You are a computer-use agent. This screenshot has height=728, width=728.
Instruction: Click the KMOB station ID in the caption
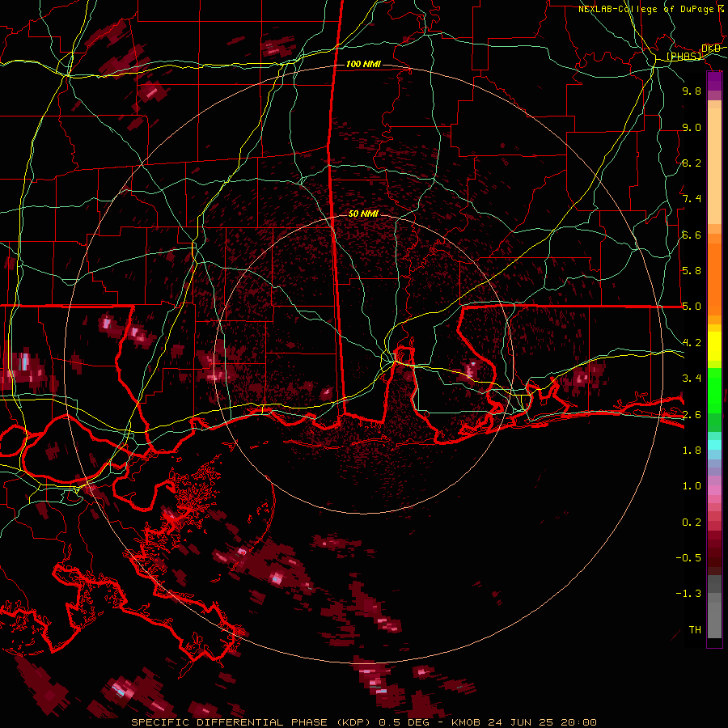pos(466,722)
